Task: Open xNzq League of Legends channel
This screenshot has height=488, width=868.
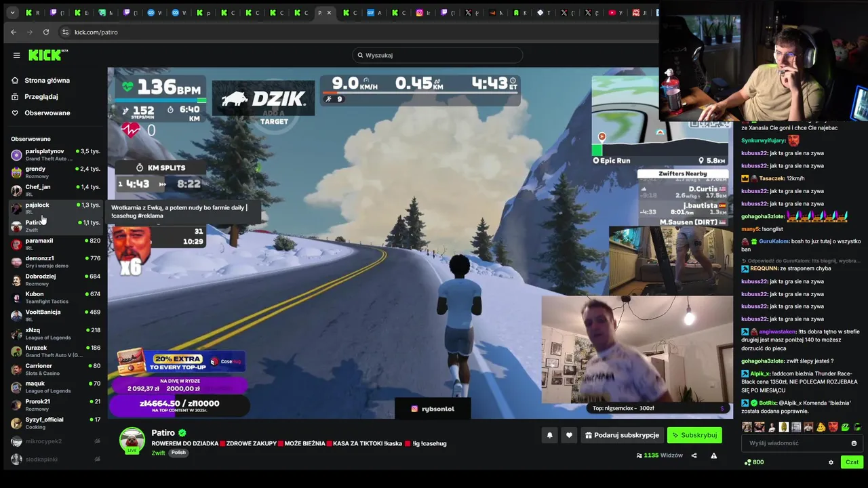Action: (x=54, y=333)
